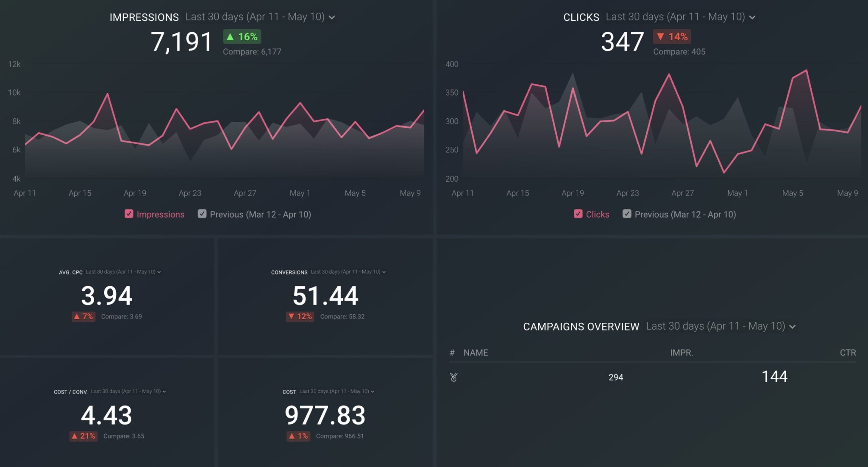Open the Conversions widget date range menu
Viewport: 868px width, 467px height.
pyautogui.click(x=384, y=272)
